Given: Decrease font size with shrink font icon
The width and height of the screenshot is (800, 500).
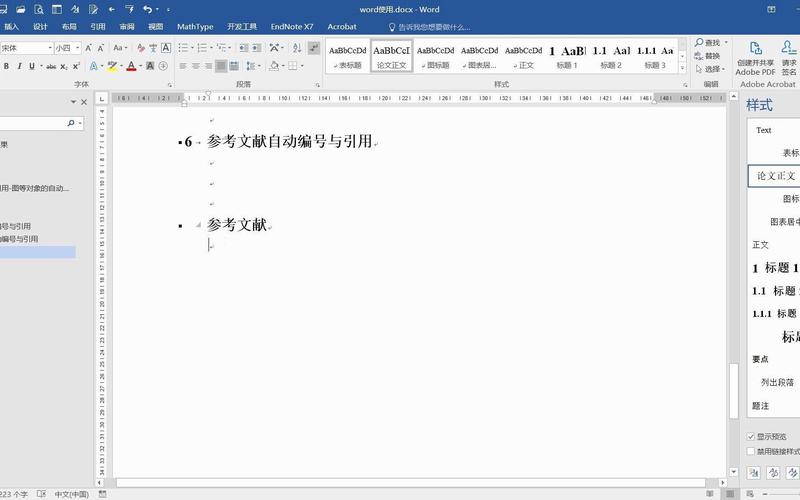Looking at the screenshot, I should 101,48.
